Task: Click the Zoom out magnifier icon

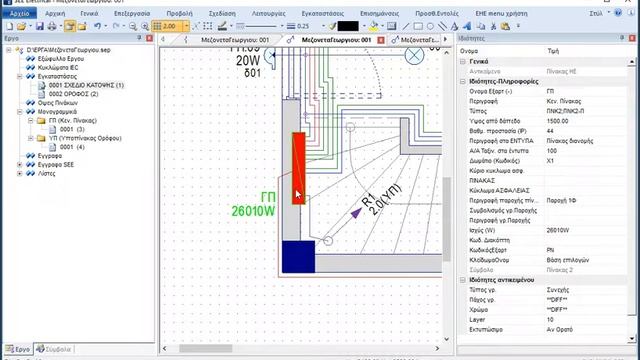Action: tap(133, 27)
